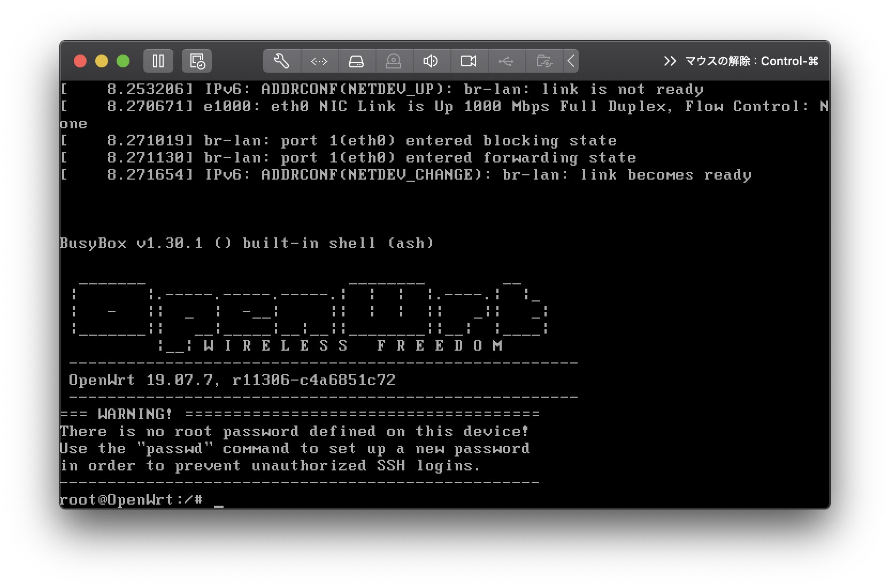Click the BusyBox v1.30.1 line

point(247,243)
